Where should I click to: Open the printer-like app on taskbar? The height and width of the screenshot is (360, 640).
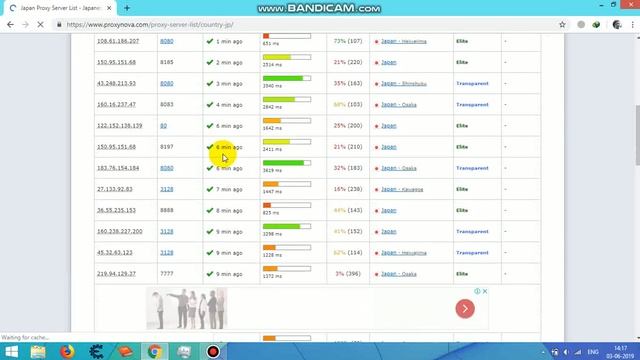[x=184, y=351]
